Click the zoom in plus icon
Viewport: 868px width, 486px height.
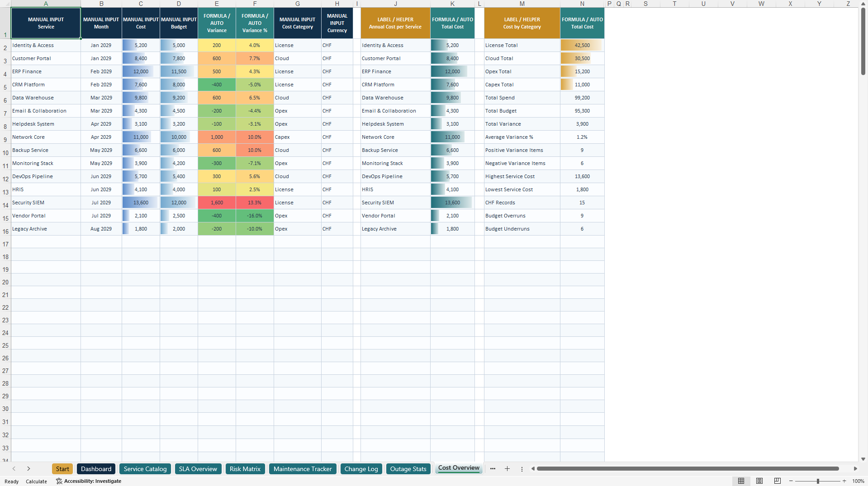click(x=844, y=481)
